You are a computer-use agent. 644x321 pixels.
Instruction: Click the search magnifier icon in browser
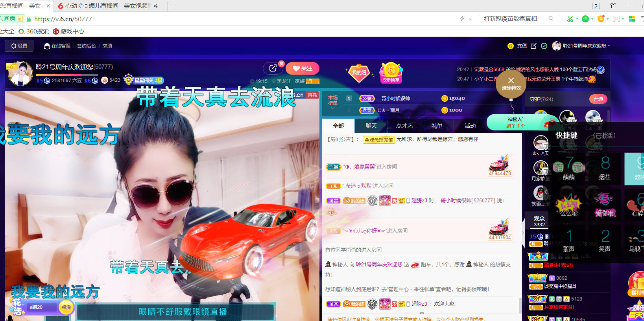(551, 18)
